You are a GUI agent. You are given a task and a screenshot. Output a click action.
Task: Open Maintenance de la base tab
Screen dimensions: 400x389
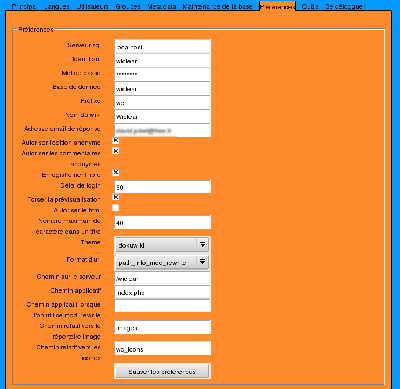(x=217, y=6)
